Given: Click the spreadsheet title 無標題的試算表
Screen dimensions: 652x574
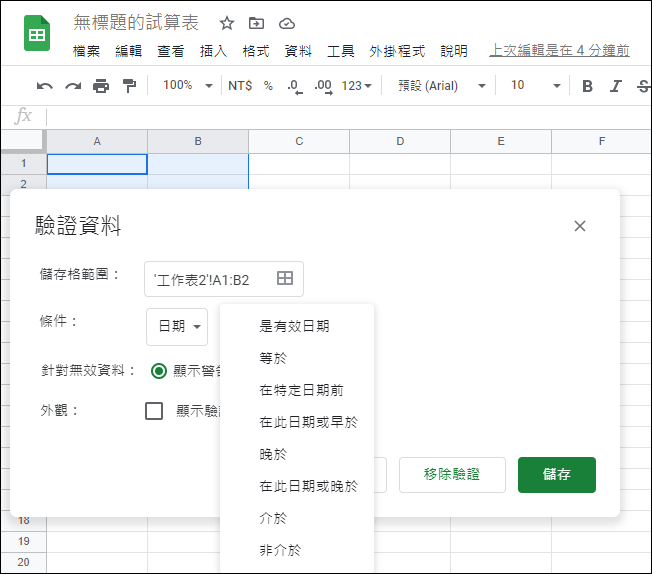Looking at the screenshot, I should pos(136,22).
